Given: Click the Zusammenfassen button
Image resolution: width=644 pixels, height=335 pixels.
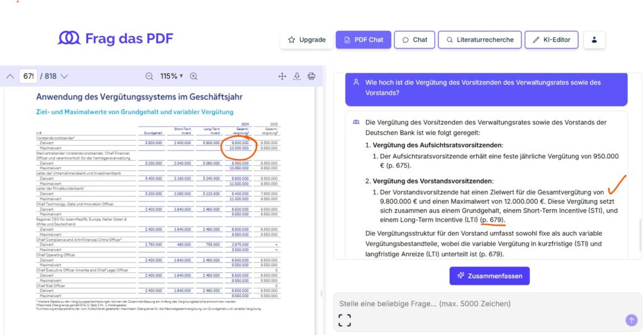Looking at the screenshot, I should point(489,276).
